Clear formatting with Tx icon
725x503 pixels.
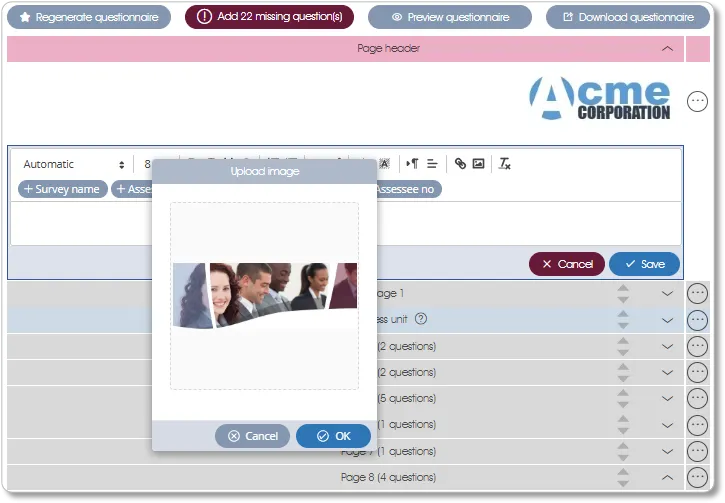504,163
